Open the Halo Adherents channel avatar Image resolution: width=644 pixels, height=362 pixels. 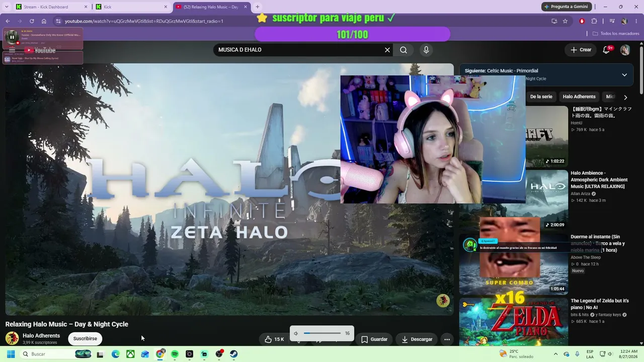(x=12, y=338)
